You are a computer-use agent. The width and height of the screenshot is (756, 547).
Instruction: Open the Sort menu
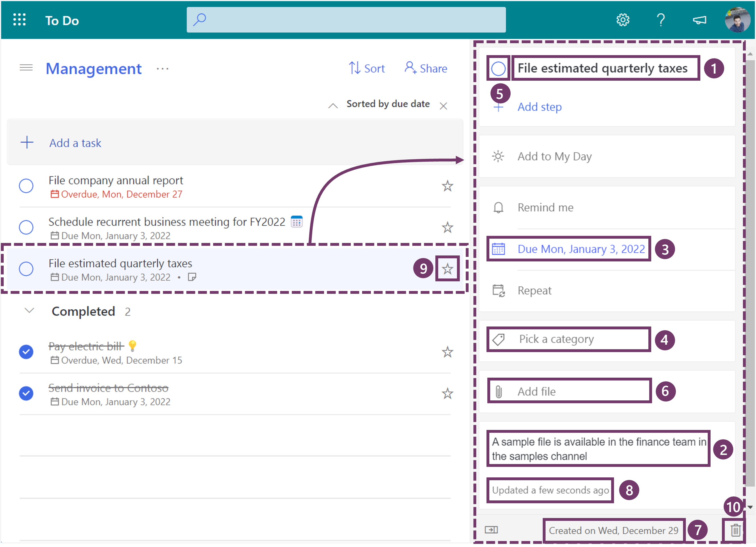(x=367, y=68)
